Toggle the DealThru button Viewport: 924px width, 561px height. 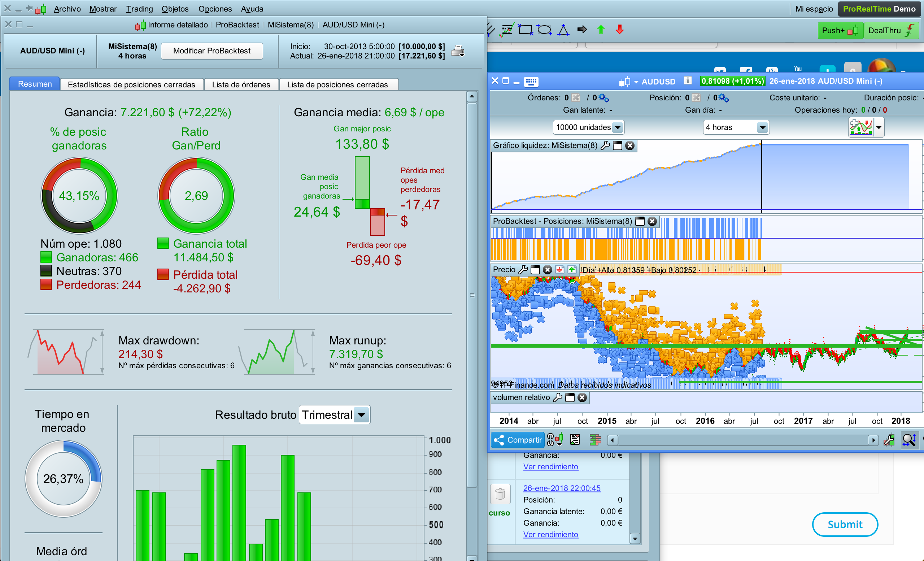click(891, 30)
